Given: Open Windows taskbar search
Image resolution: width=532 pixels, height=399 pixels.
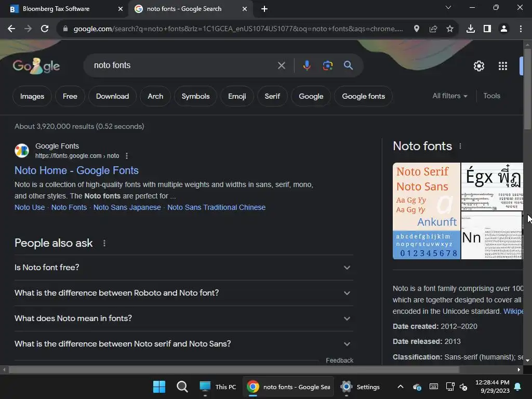Looking at the screenshot, I should coord(182,387).
